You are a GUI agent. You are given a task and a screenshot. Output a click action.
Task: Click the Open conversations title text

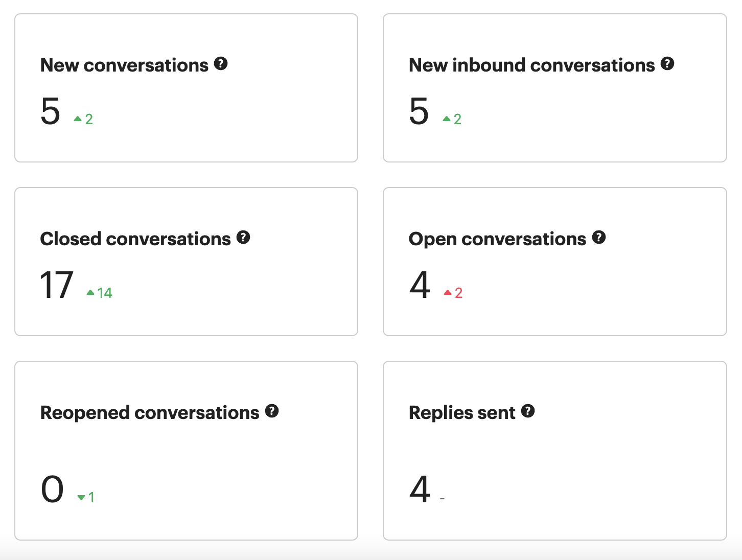point(497,239)
